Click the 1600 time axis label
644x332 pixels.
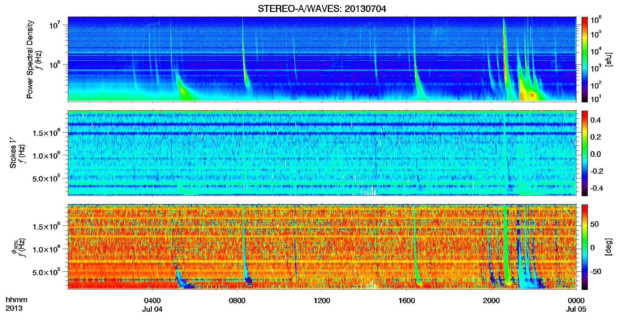(406, 301)
